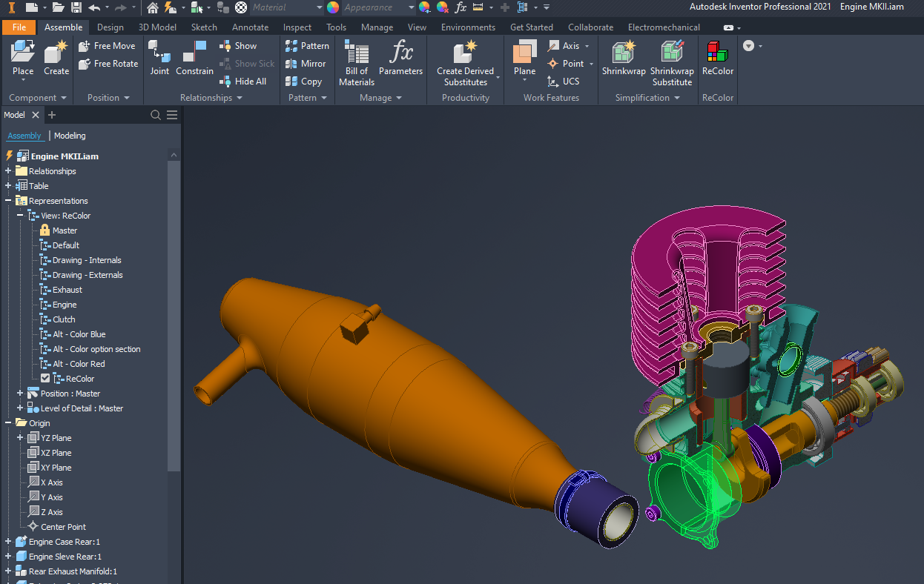
Task: Open the Material dropdown
Action: pos(319,7)
